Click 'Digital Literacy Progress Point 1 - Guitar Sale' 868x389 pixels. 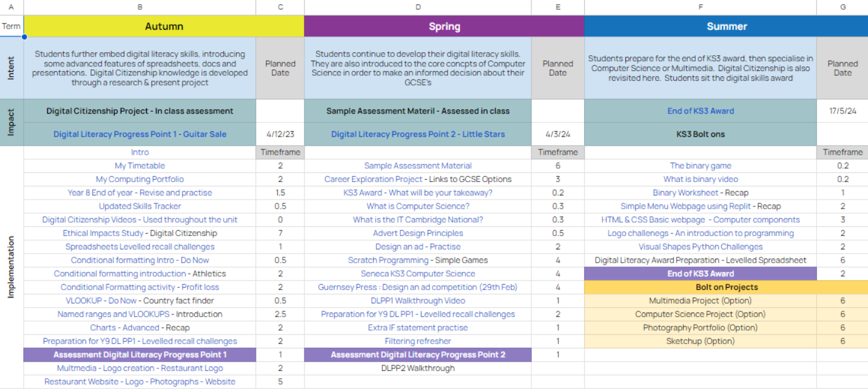tap(140, 134)
